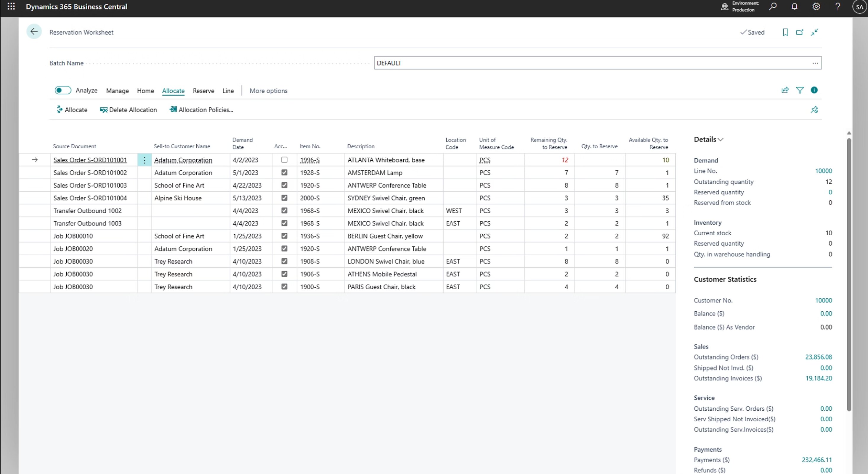Image resolution: width=868 pixels, height=474 pixels.
Task: Click the bookmark page icon
Action: [x=785, y=32]
